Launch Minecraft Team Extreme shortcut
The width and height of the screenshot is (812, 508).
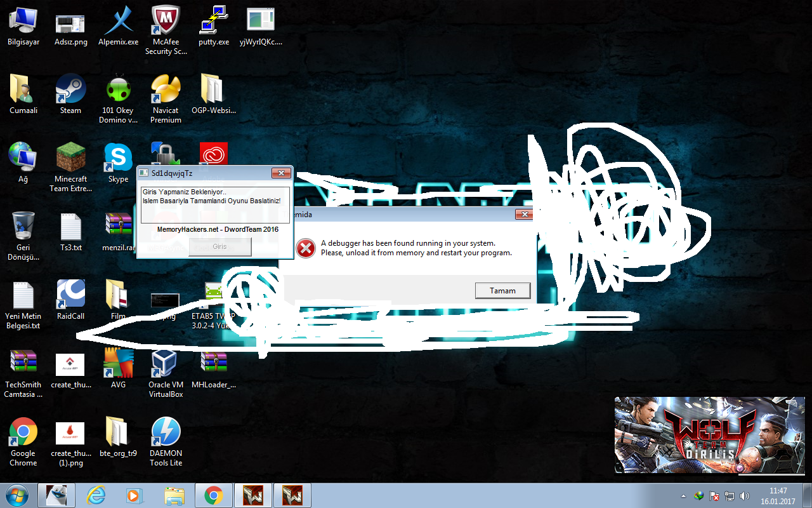(x=70, y=167)
